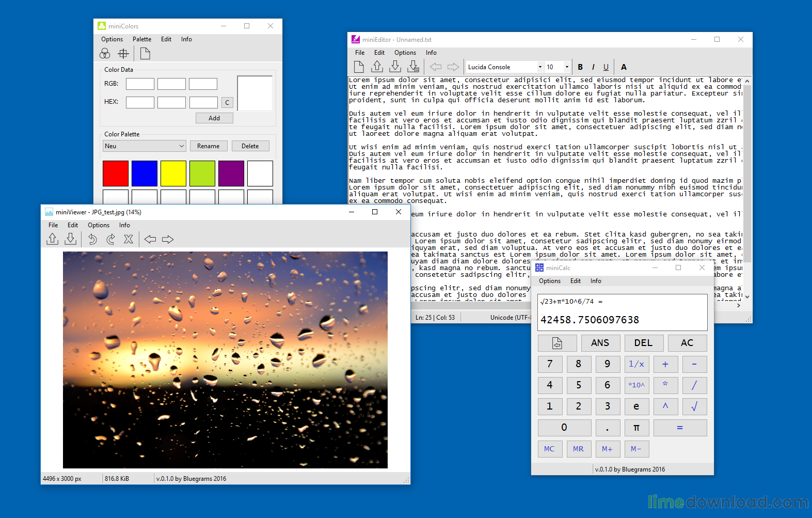The width and height of the screenshot is (812, 518).
Task: Select the purple color swatch
Action: pos(231,174)
